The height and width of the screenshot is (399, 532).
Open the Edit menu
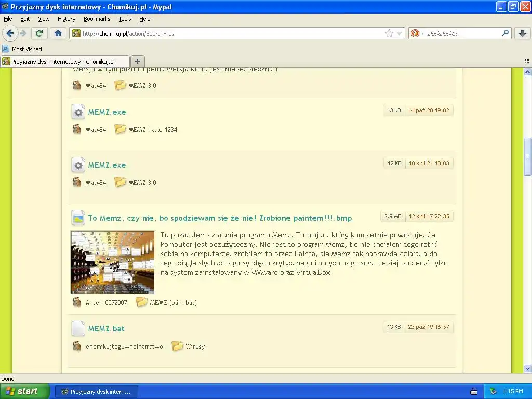point(25,19)
